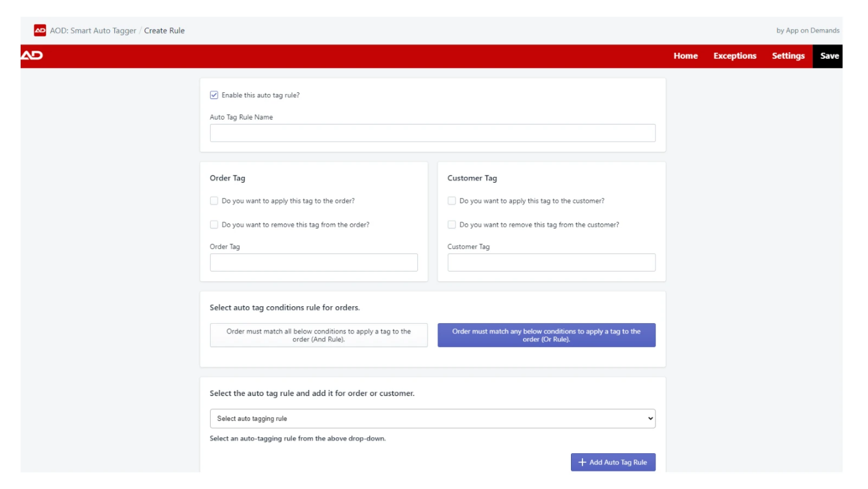The image size is (868, 489).
Task: Click the white AD logo in red bar
Action: pos(32,56)
